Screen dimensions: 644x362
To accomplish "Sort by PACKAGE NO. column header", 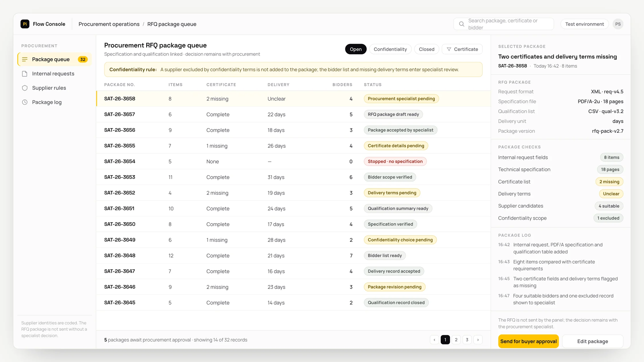I will [x=119, y=85].
